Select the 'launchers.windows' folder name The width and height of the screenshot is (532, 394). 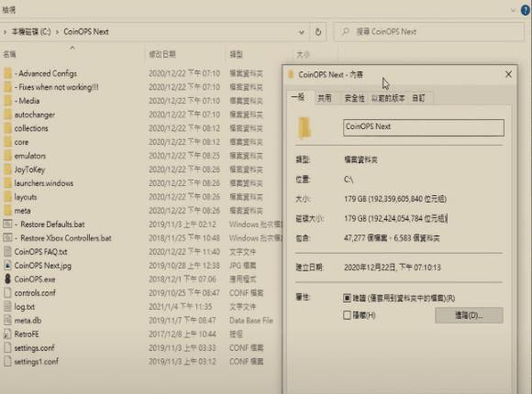point(44,183)
